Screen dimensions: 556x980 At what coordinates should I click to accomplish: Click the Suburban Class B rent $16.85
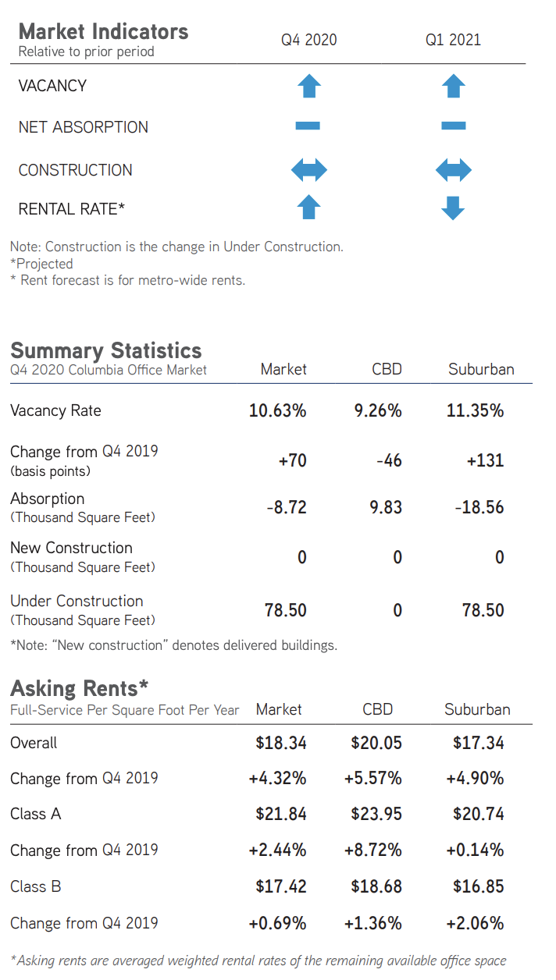tap(478, 886)
